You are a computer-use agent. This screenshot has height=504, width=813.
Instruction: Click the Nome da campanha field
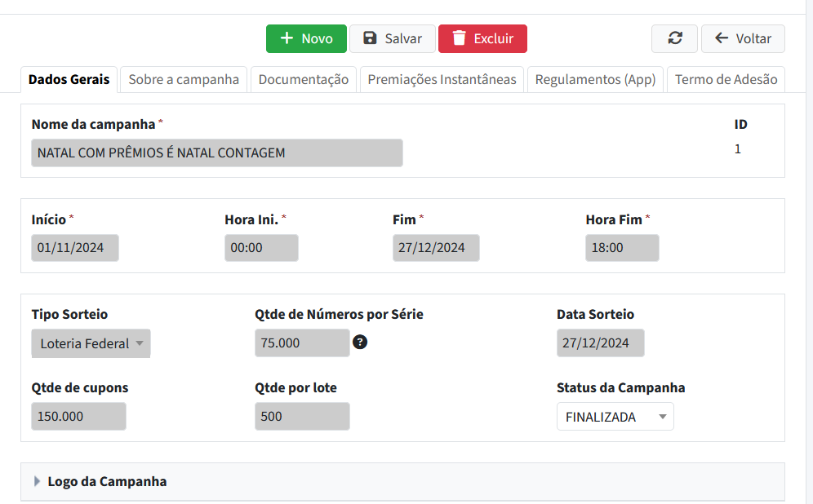(216, 153)
